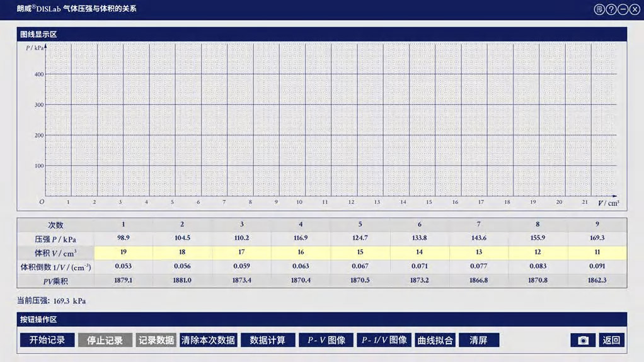This screenshot has height=362, width=644.
Task: Click volume input for trial 8 (12)
Action: [x=538, y=252]
